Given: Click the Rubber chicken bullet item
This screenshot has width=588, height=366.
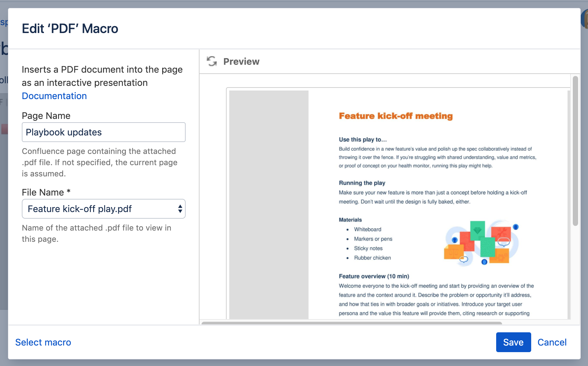Looking at the screenshot, I should click(x=372, y=258).
